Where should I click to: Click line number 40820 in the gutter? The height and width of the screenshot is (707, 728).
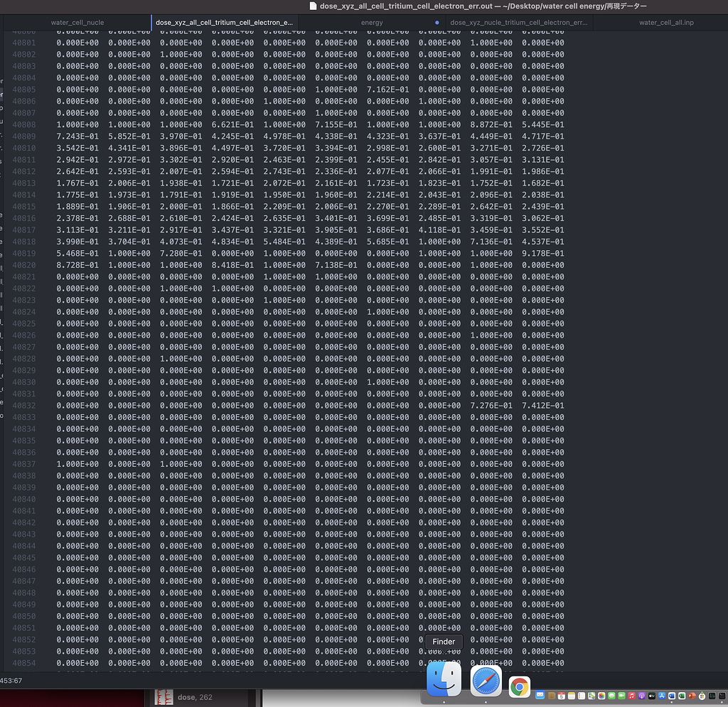click(23, 265)
